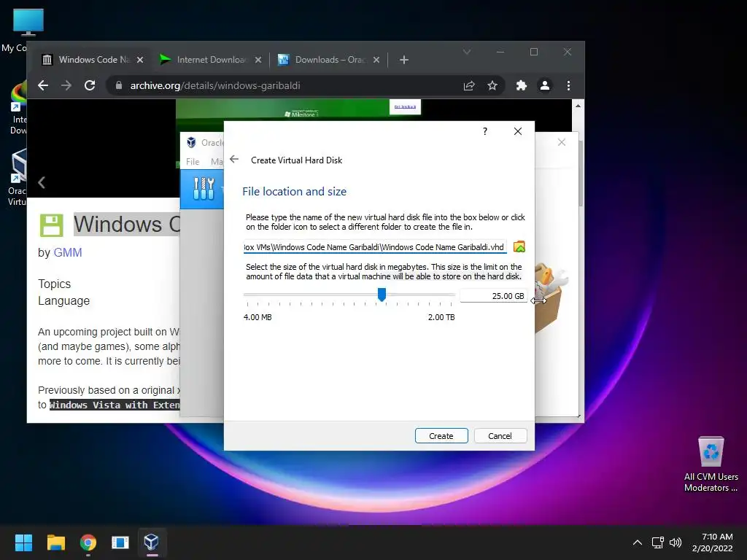This screenshot has height=560, width=747.
Task: Click the Language label on archive page
Action: pos(64,301)
